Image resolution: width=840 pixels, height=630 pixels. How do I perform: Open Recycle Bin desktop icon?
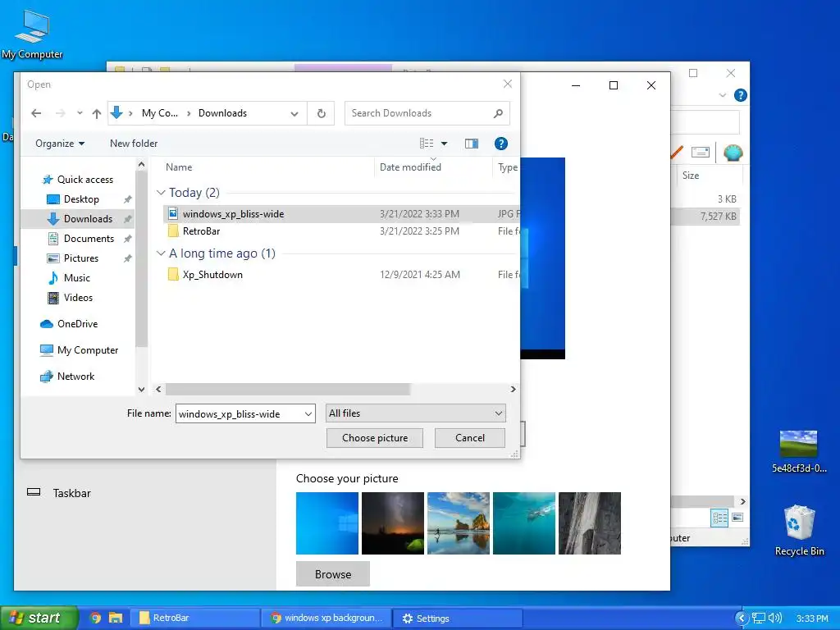pos(799,531)
